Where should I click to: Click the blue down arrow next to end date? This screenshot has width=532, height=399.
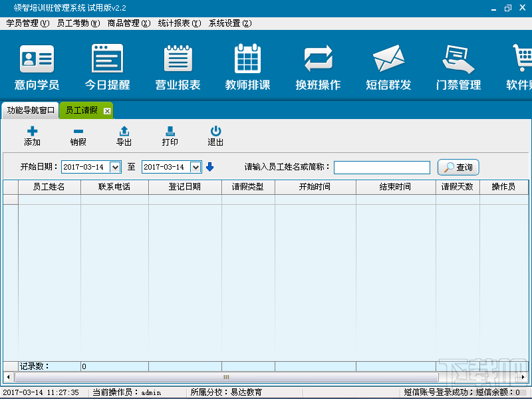[x=210, y=167]
